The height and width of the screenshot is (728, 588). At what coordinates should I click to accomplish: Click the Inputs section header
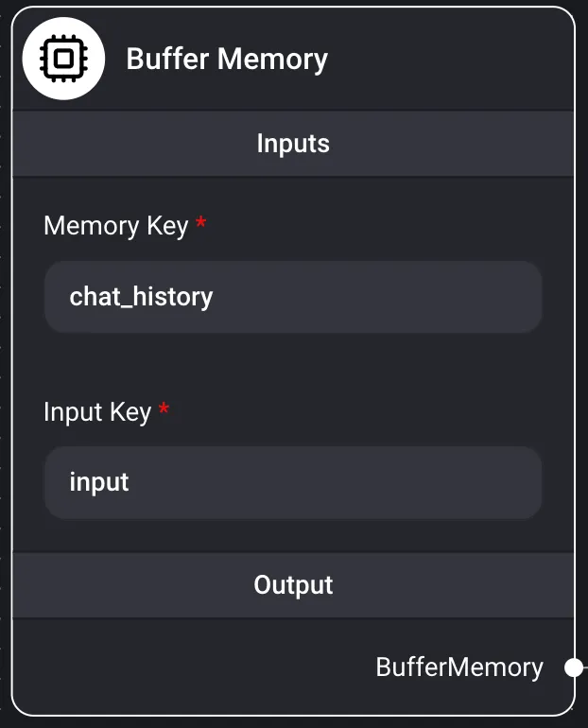293,144
